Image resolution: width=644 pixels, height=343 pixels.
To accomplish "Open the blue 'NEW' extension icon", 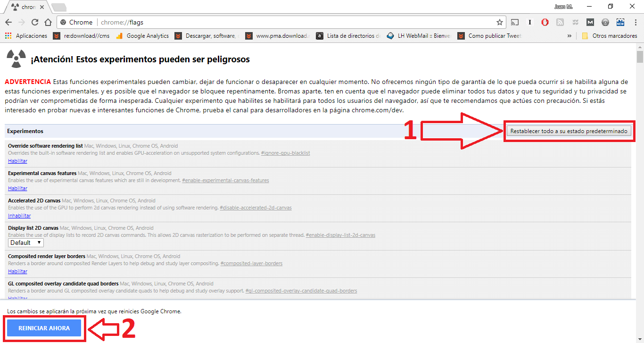I will 620,22.
